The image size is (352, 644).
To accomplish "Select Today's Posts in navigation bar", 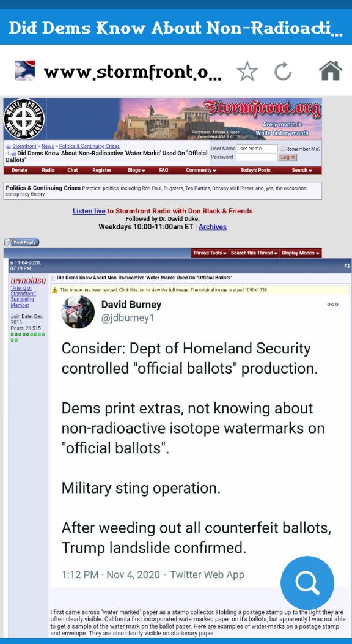I will (x=255, y=171).
